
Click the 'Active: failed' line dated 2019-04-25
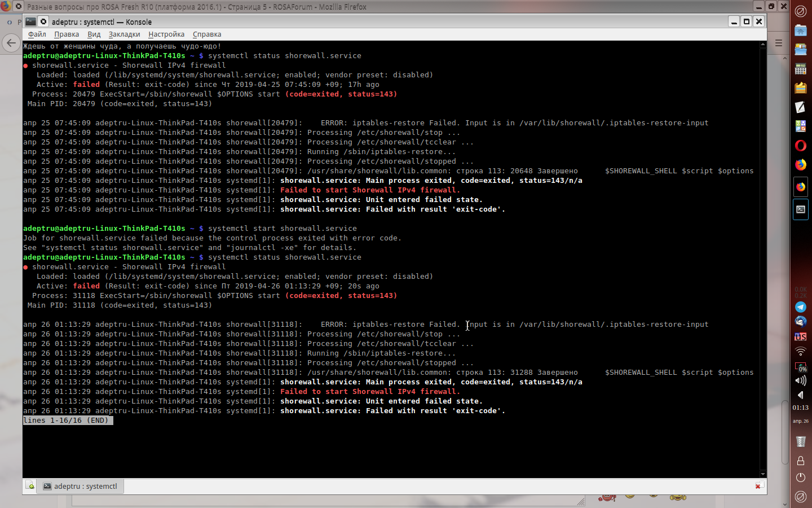[x=208, y=85]
